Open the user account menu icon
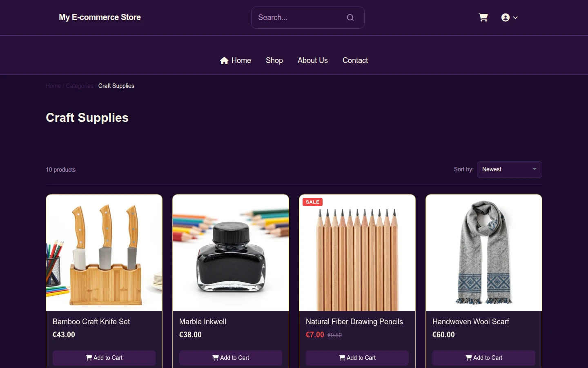 [x=506, y=18]
